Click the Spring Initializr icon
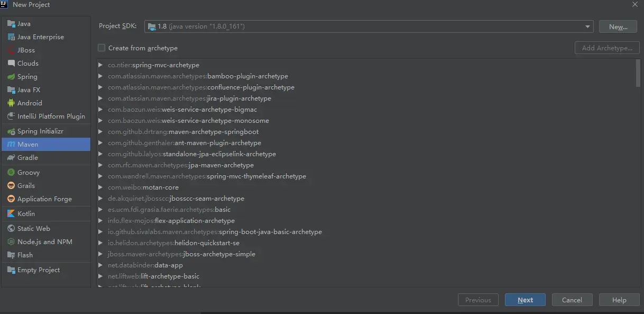This screenshot has width=644, height=314. pyautogui.click(x=11, y=131)
